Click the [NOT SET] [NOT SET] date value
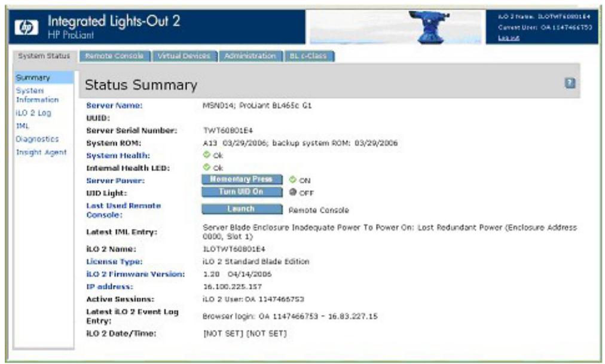The image size is (605, 364). coord(245,334)
